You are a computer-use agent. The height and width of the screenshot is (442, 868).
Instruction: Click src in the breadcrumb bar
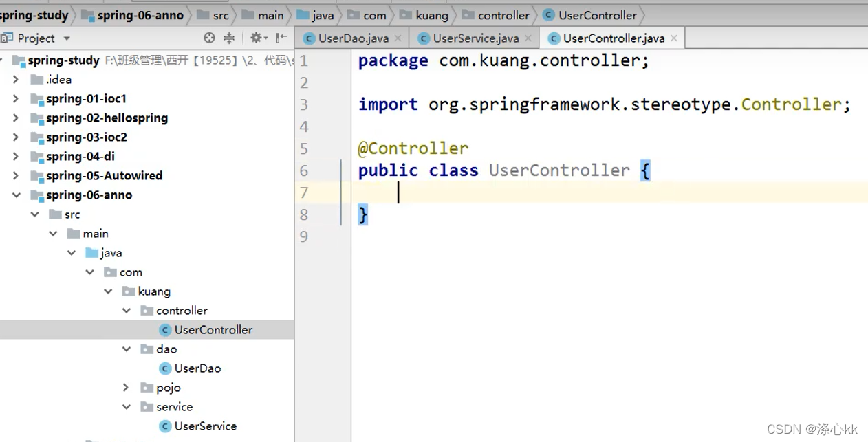coord(213,15)
